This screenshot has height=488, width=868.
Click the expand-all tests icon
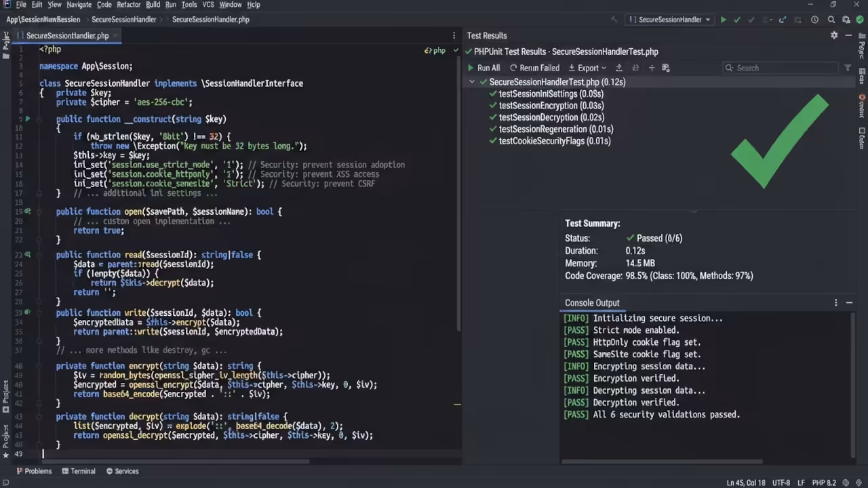tap(635, 68)
